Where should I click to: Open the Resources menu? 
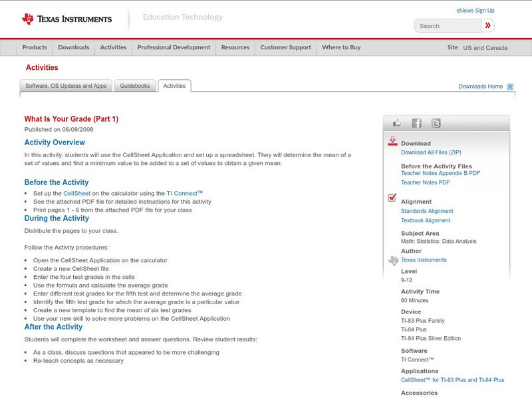point(235,47)
